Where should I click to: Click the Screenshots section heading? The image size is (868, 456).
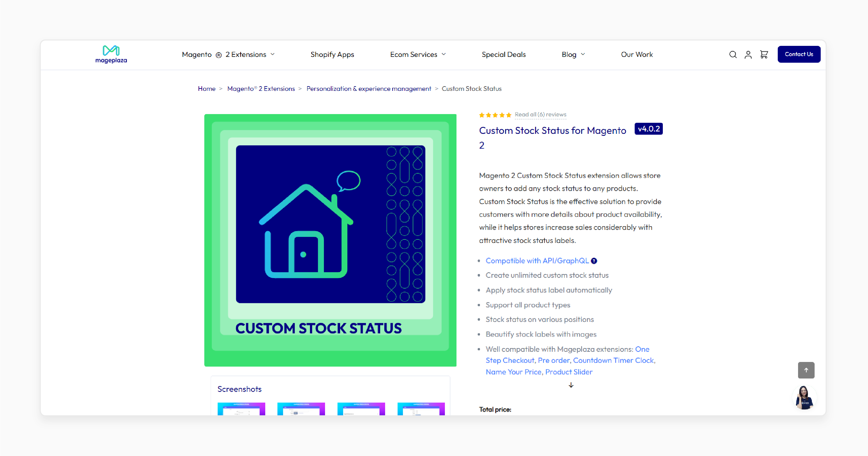coord(239,389)
